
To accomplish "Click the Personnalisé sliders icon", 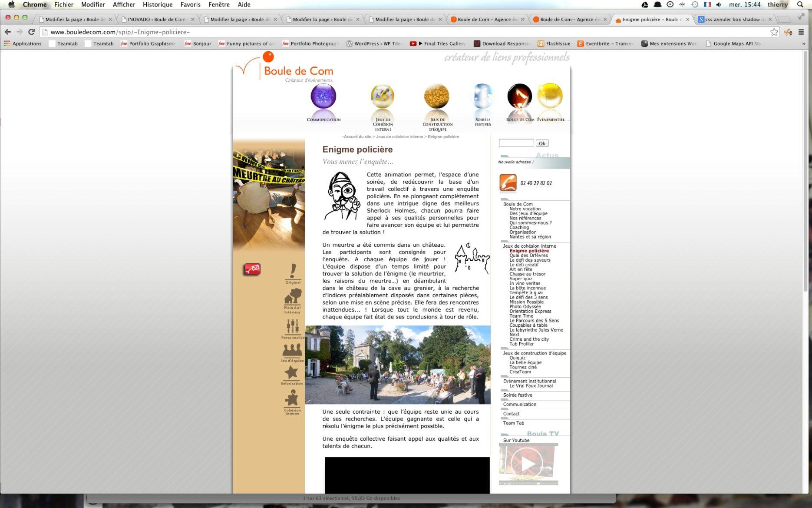I will (293, 328).
